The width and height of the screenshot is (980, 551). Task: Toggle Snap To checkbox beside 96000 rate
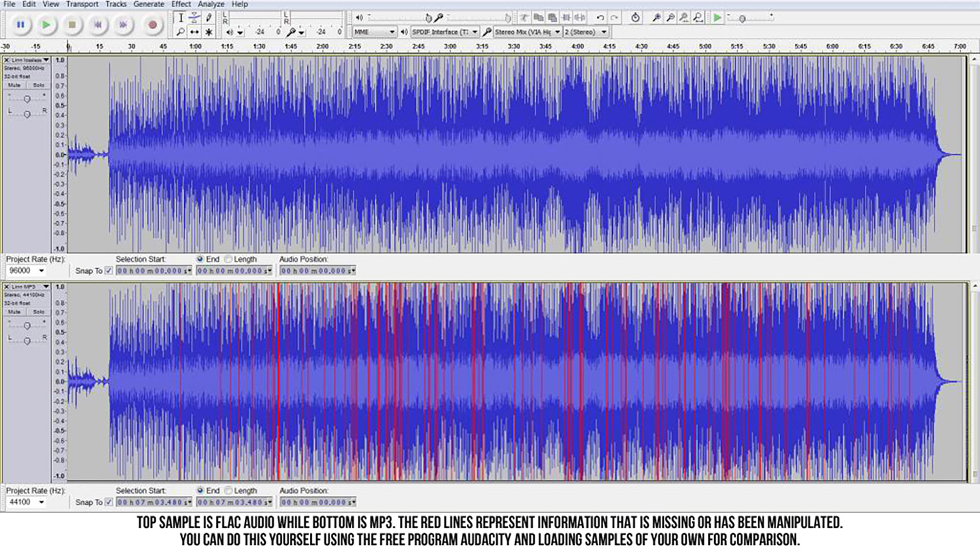click(109, 271)
